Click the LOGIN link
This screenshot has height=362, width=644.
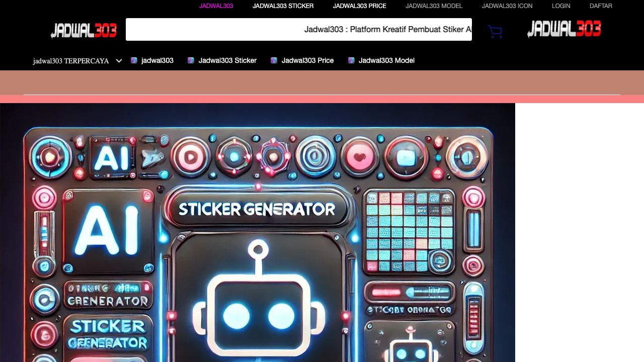tap(560, 6)
